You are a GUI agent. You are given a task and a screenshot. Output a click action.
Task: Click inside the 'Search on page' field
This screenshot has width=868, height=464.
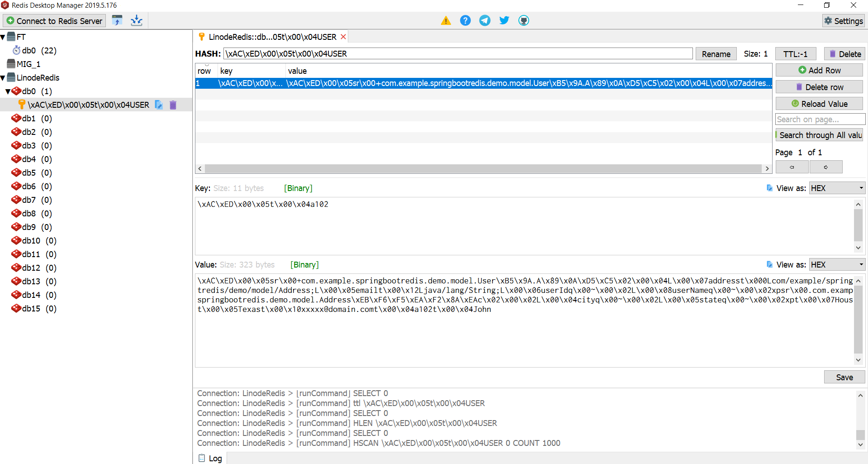820,119
